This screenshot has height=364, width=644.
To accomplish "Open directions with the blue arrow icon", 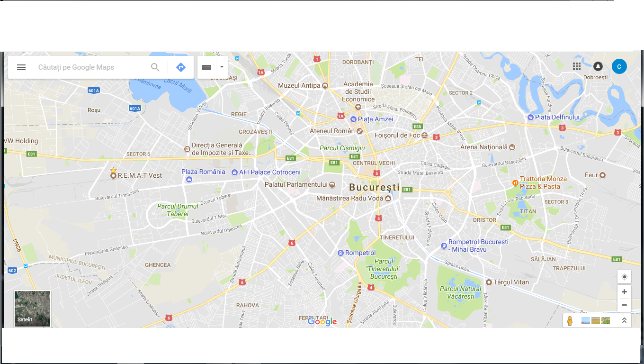I will [181, 67].
